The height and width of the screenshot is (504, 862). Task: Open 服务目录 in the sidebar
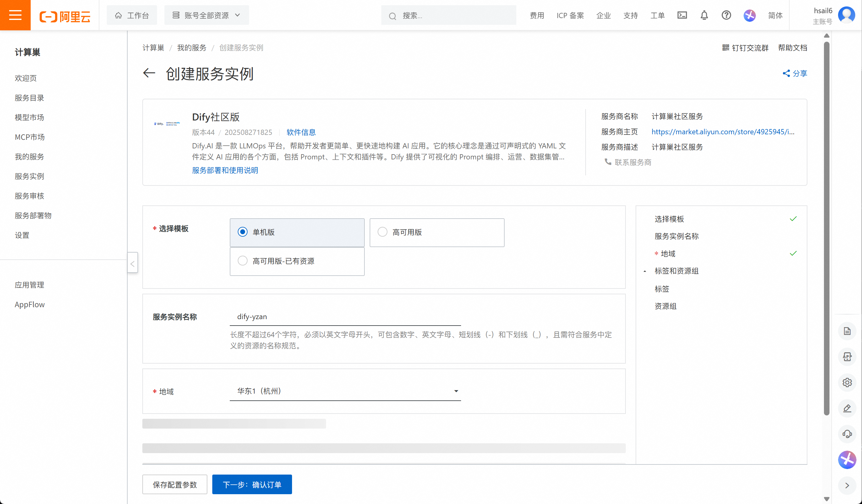(x=29, y=98)
